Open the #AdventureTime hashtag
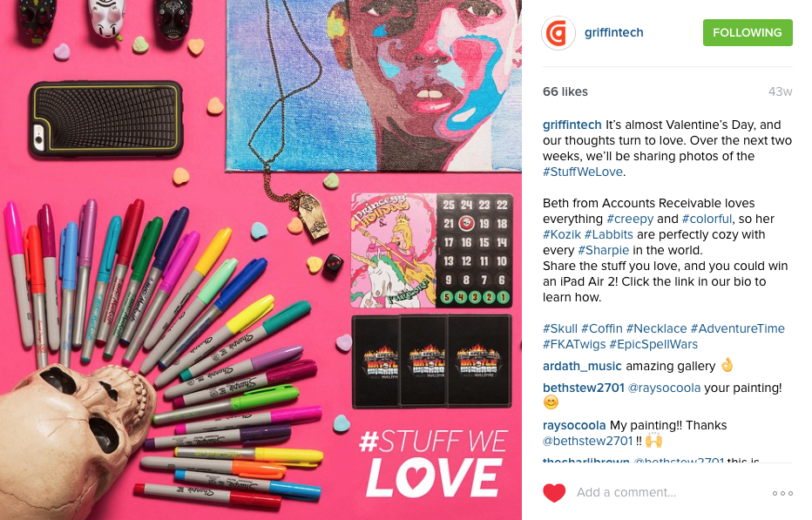Screen dimensions: 812x520 pos(737,328)
